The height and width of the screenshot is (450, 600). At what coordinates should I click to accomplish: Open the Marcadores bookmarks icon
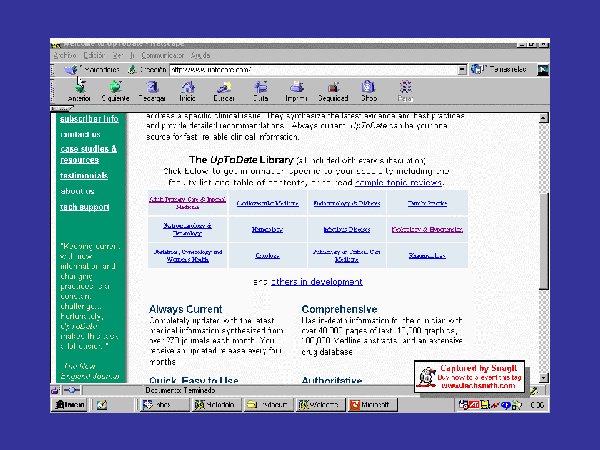pos(70,70)
